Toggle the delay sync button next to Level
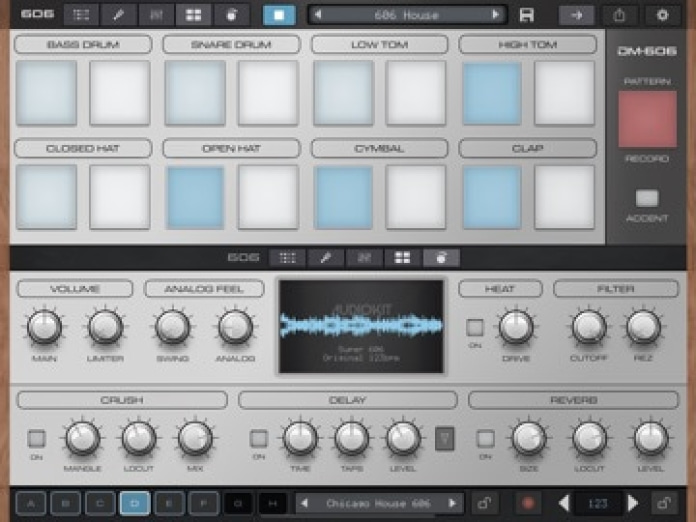Image resolution: width=696 pixels, height=522 pixels. pos(444,438)
